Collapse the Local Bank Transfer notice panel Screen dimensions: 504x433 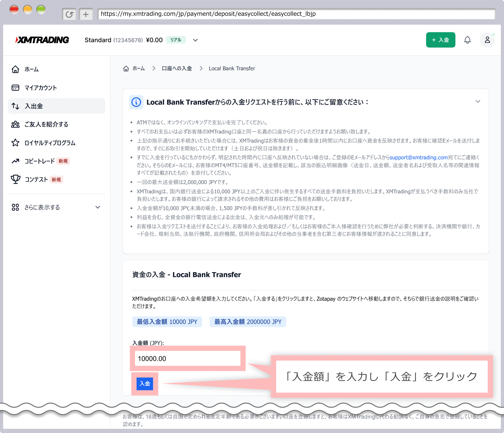[478, 102]
